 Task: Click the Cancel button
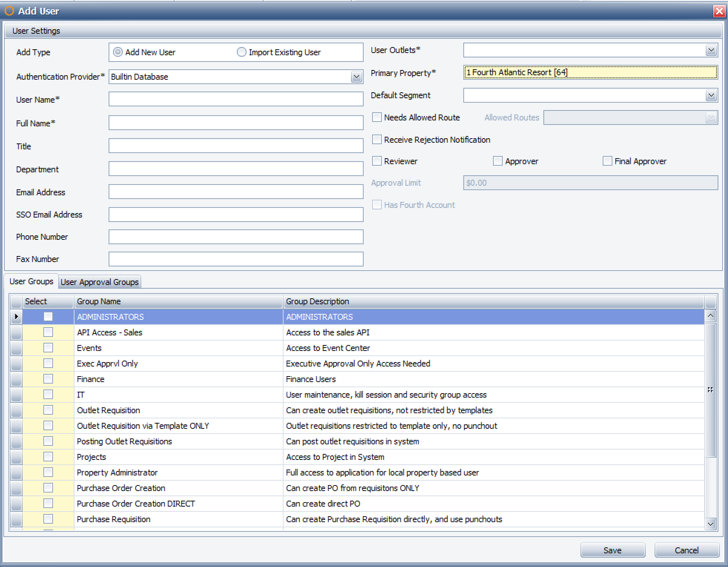[x=686, y=550]
